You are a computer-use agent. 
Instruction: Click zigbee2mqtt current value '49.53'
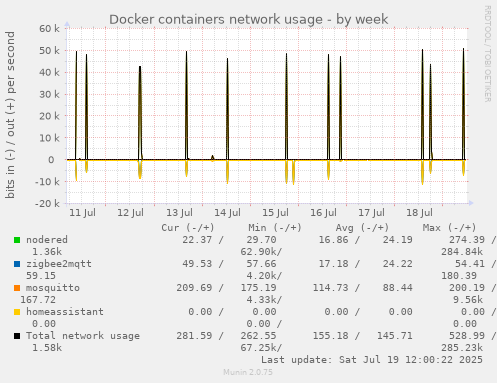click(x=197, y=264)
